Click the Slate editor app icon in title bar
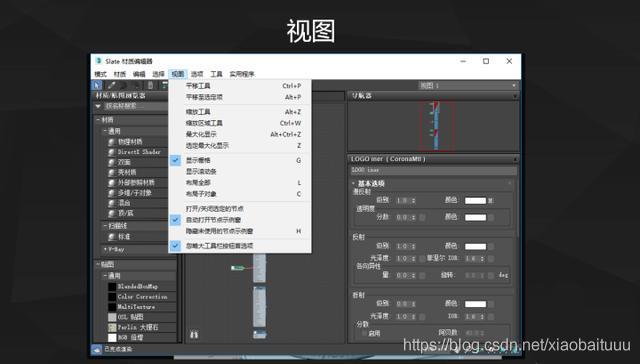Viewport: 640px width, 364px height. pyautogui.click(x=98, y=61)
